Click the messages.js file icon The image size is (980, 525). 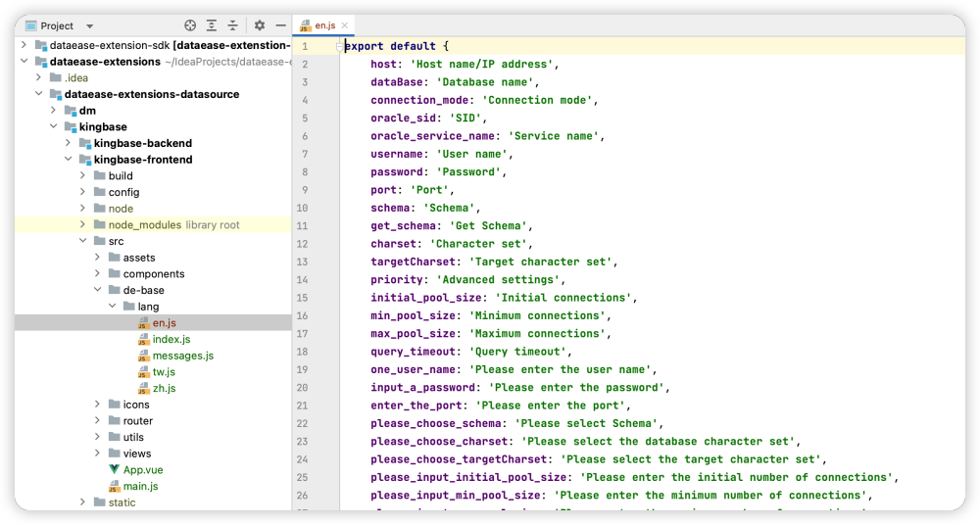point(144,356)
